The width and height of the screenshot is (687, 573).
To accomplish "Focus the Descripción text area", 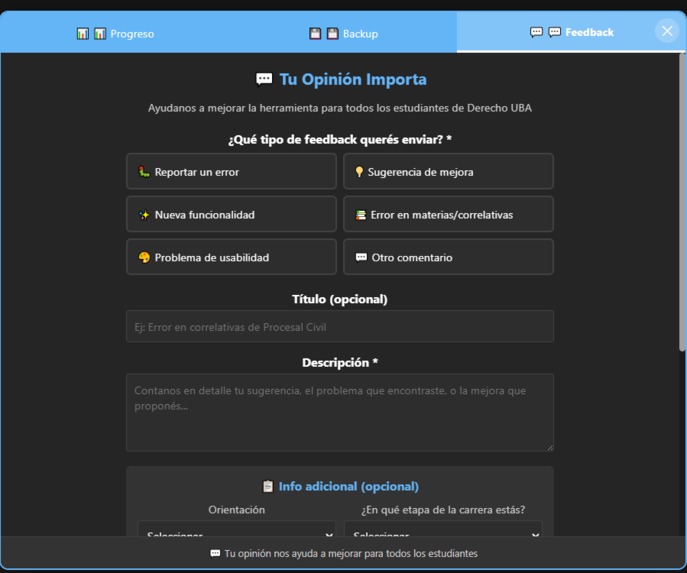I will click(x=340, y=413).
